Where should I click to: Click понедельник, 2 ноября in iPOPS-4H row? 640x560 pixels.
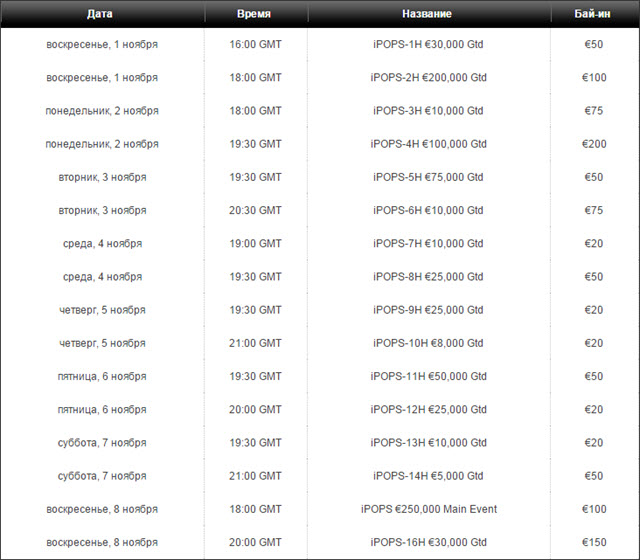point(102,144)
